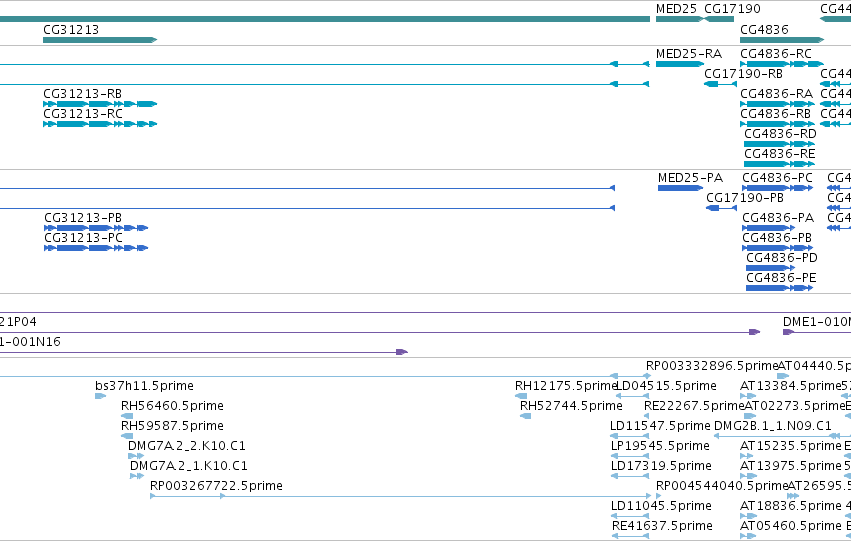Click the RH56460.5prime EST
The width and height of the screenshot is (851, 541).
pyautogui.click(x=127, y=416)
